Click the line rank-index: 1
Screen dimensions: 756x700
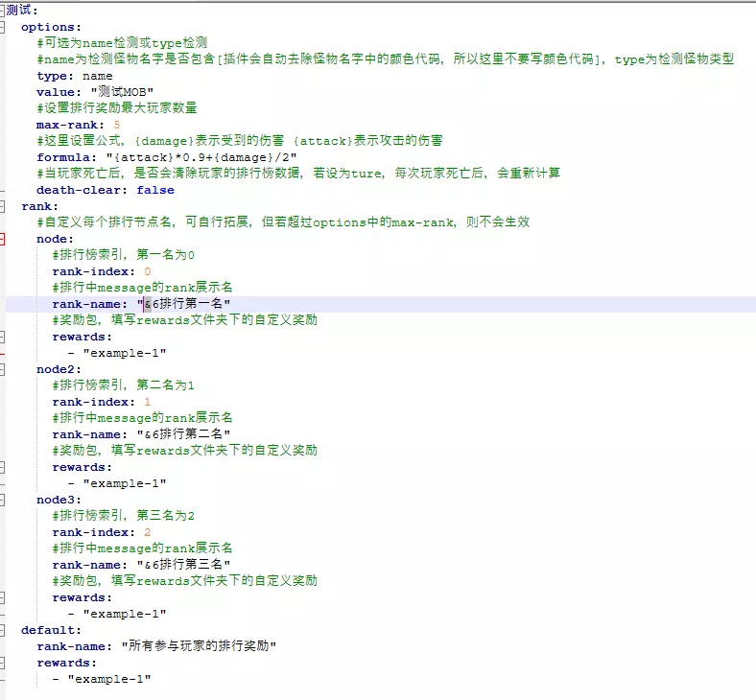pos(102,403)
